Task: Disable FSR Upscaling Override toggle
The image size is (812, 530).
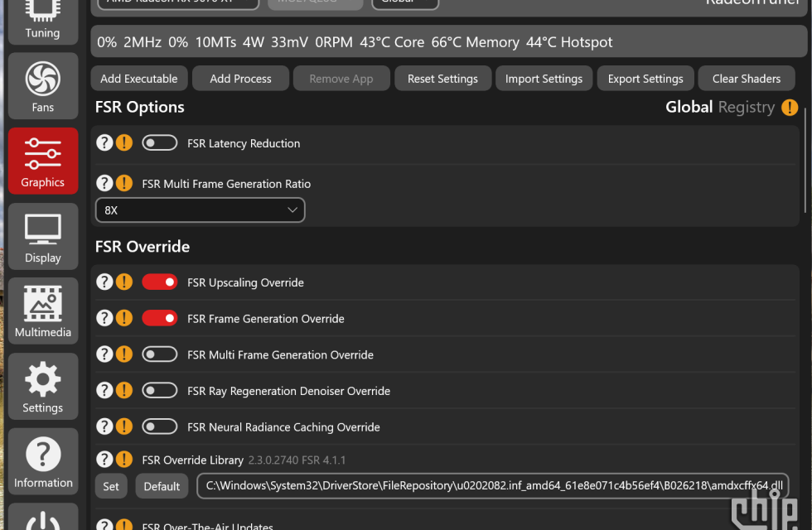Action: [x=159, y=282]
